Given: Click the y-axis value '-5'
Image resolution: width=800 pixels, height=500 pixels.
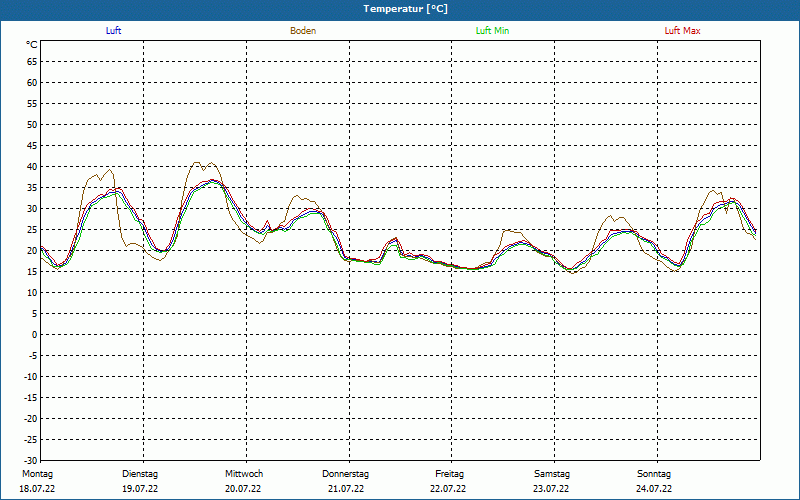Looking at the screenshot, I should pos(33,356).
